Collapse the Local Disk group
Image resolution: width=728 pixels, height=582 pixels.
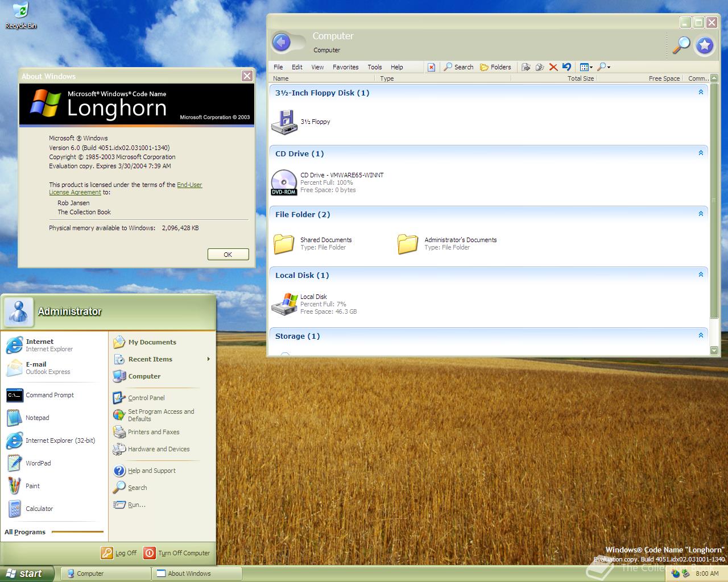[701, 275]
